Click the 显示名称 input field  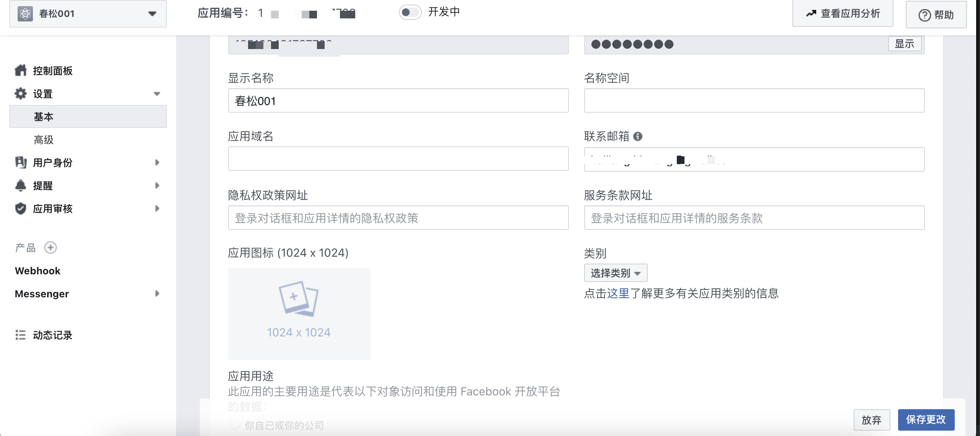398,100
